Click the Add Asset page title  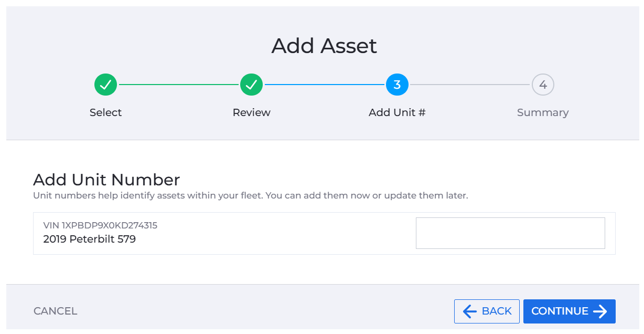[324, 46]
